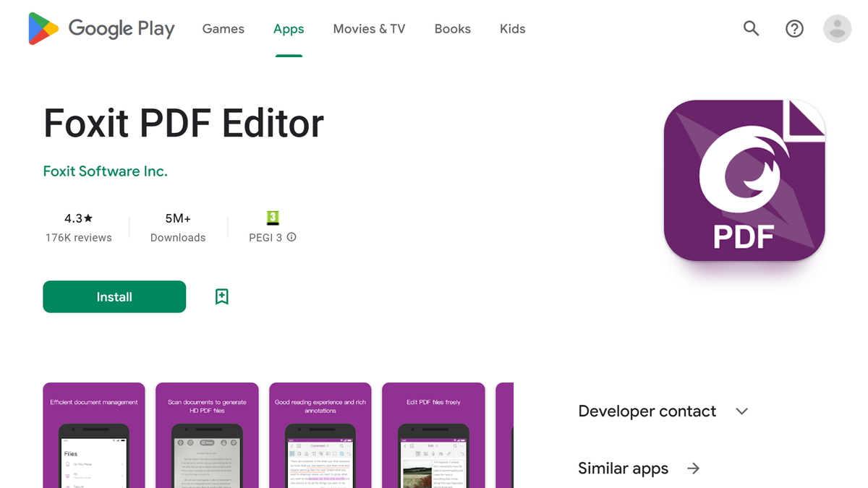Click the Foxit PDF Editor app icon

click(x=744, y=179)
